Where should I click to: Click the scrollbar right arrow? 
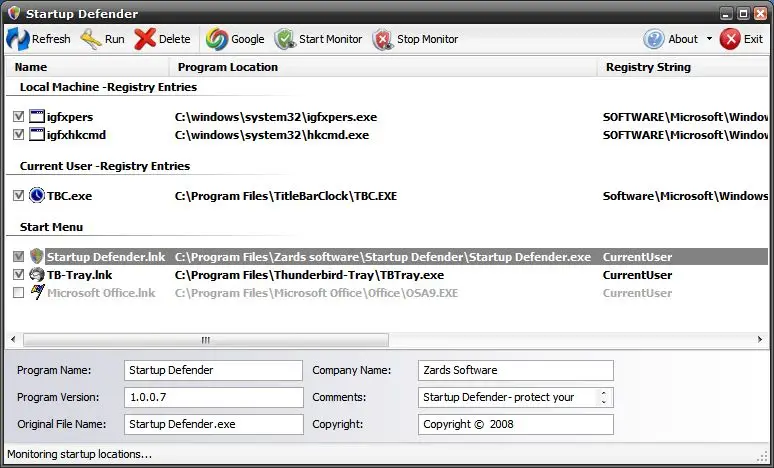pos(760,340)
